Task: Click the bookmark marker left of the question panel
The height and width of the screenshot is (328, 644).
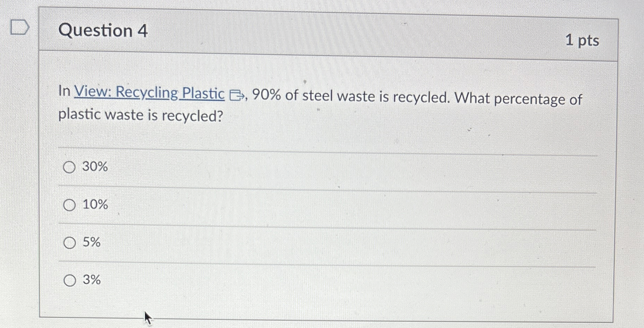Action: [x=19, y=28]
